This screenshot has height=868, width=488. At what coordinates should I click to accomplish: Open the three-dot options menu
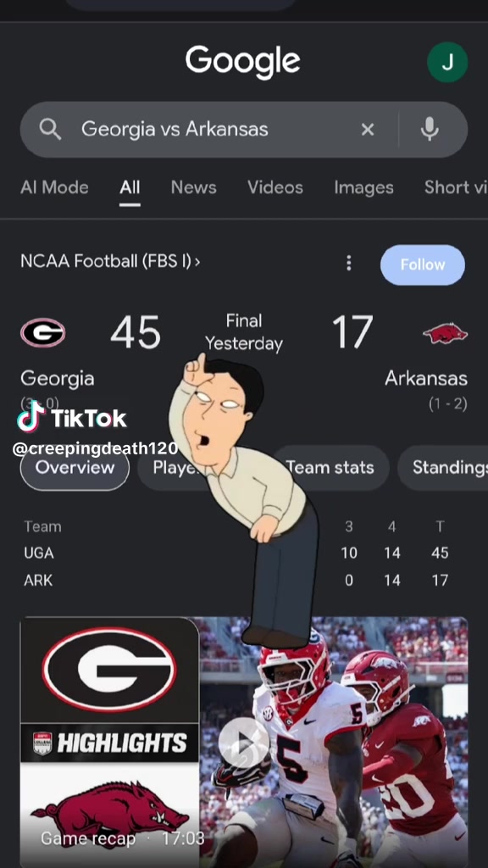(348, 263)
